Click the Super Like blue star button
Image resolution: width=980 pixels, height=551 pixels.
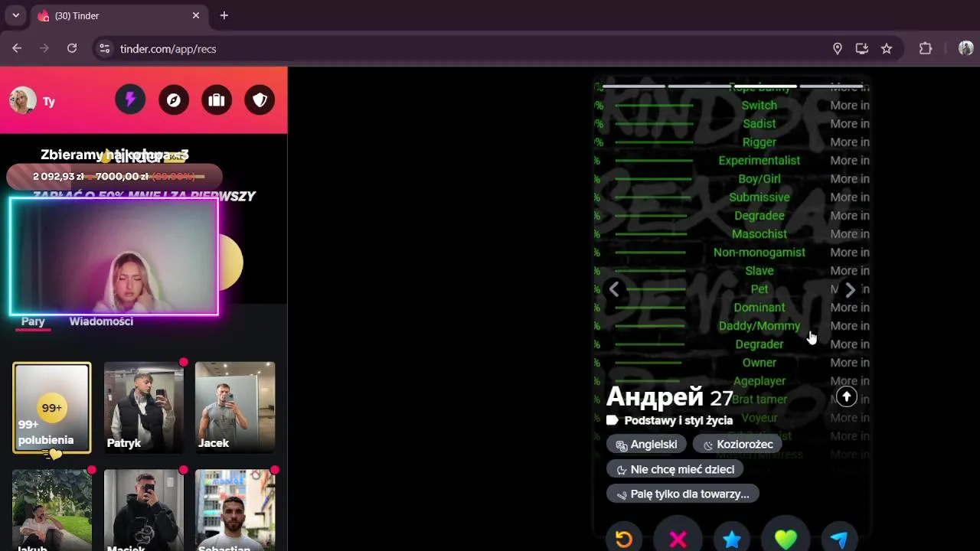732,539
